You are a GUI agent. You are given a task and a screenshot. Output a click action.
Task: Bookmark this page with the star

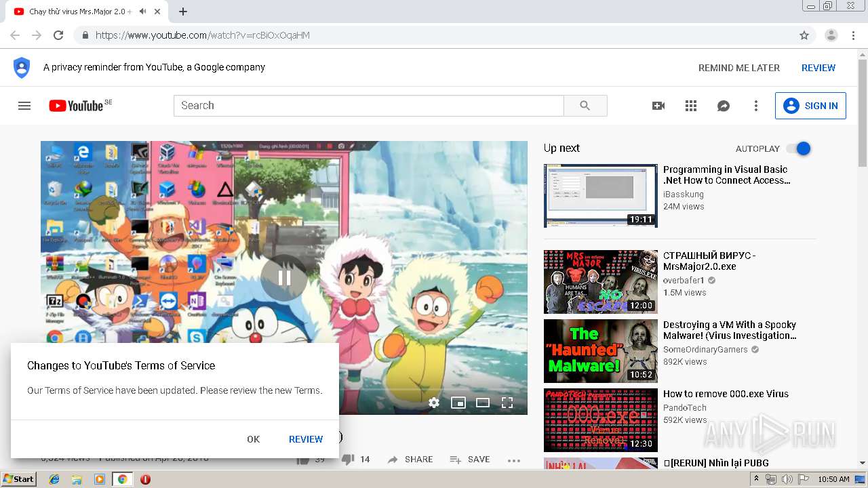point(804,35)
